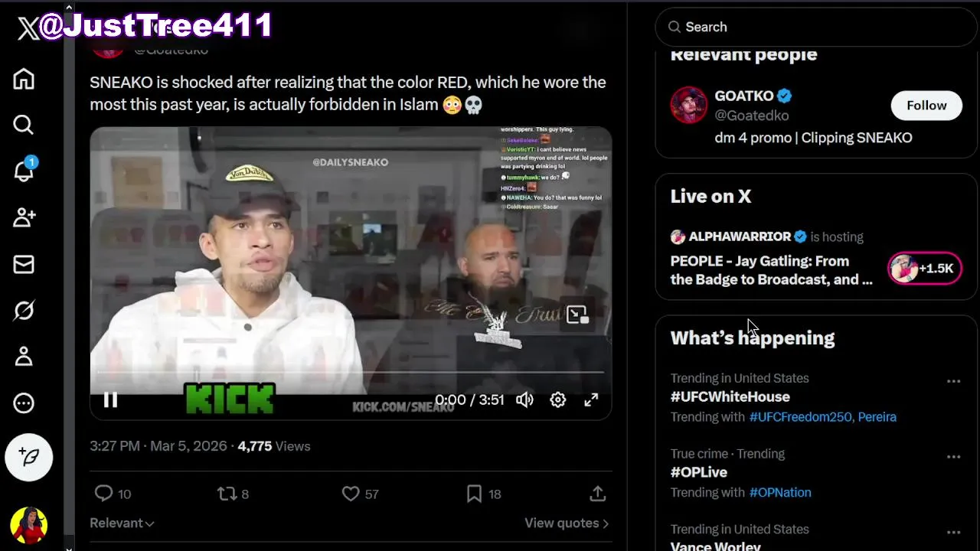Open the #OPLive trending topic

pyautogui.click(x=699, y=472)
